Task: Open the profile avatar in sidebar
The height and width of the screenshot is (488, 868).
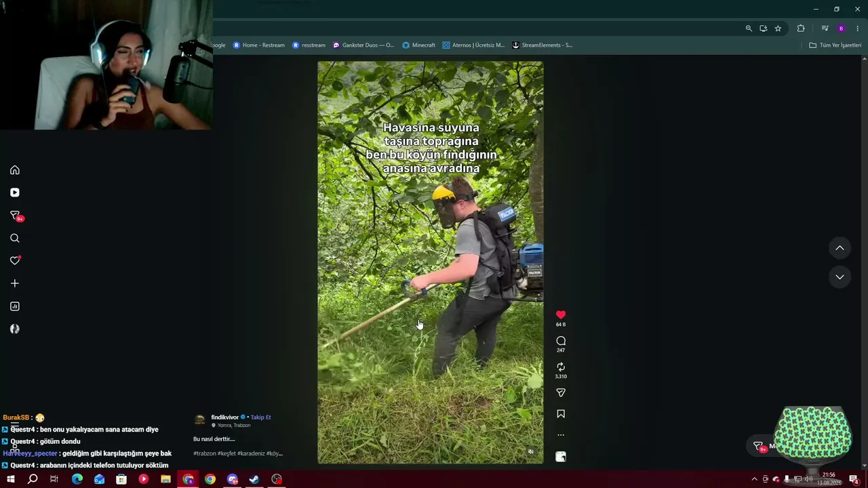Action: [x=15, y=329]
